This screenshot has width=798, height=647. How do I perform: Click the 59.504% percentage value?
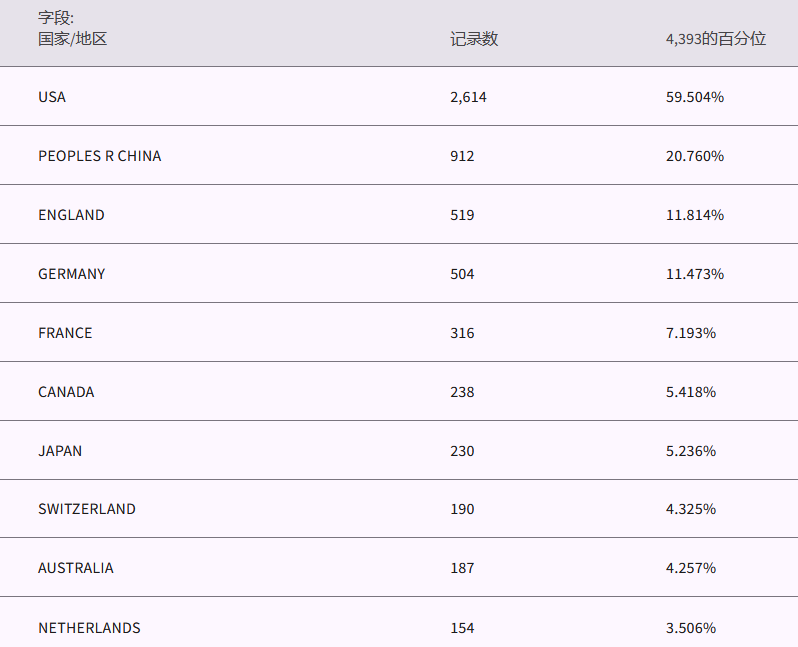694,97
